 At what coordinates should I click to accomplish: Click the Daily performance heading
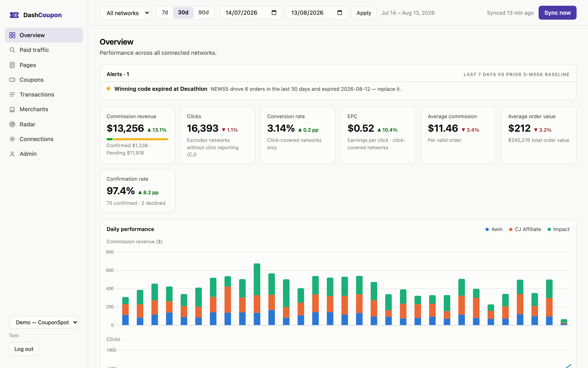130,229
